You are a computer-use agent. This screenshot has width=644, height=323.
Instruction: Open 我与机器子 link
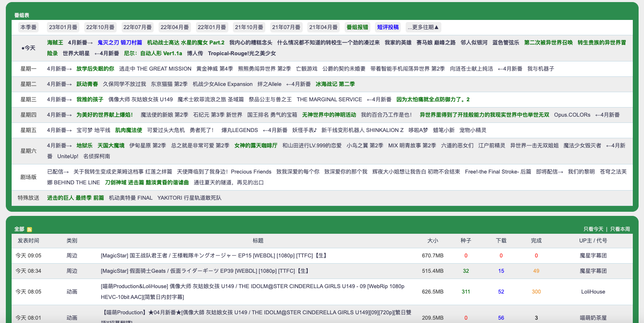541,69
